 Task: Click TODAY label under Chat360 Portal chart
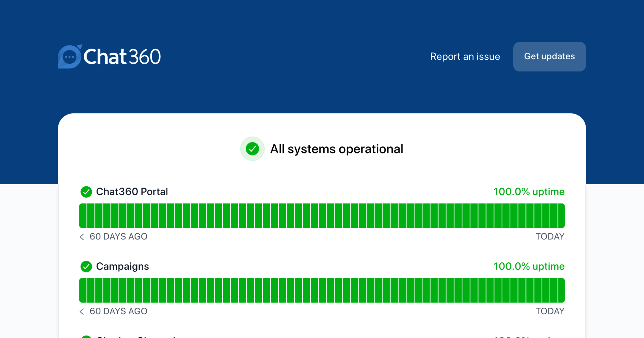point(550,237)
